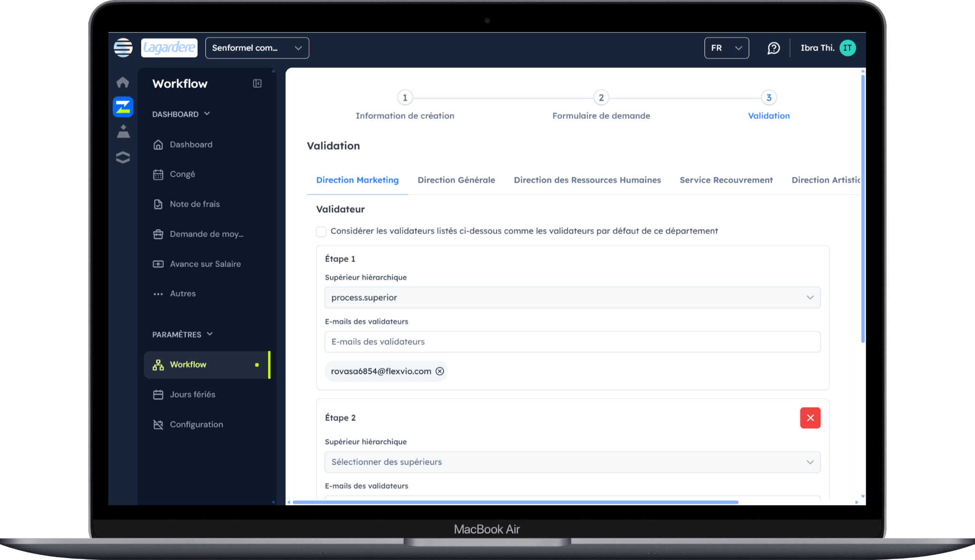
Task: Open the FR language dropdown
Action: tap(726, 48)
